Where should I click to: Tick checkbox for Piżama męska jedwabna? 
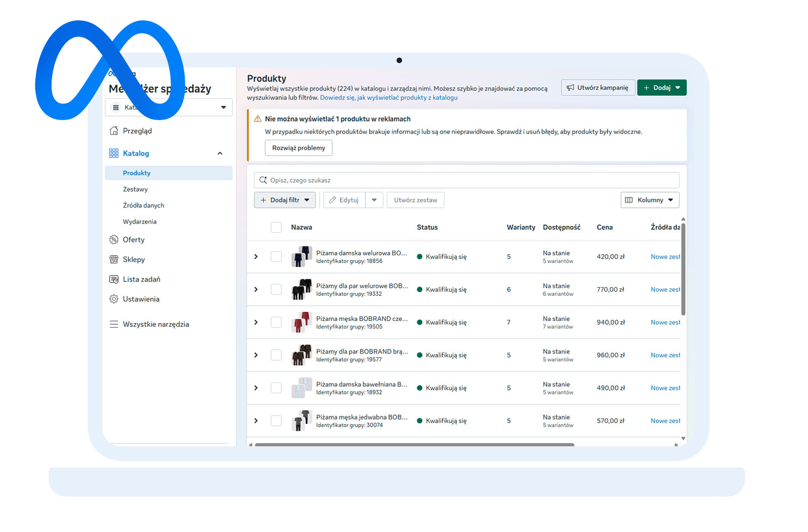click(276, 421)
